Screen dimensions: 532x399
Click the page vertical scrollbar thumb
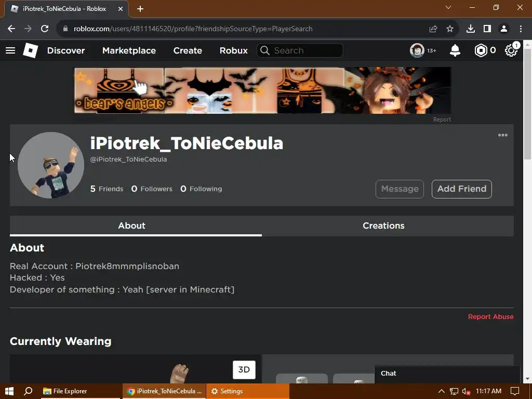pyautogui.click(x=528, y=103)
